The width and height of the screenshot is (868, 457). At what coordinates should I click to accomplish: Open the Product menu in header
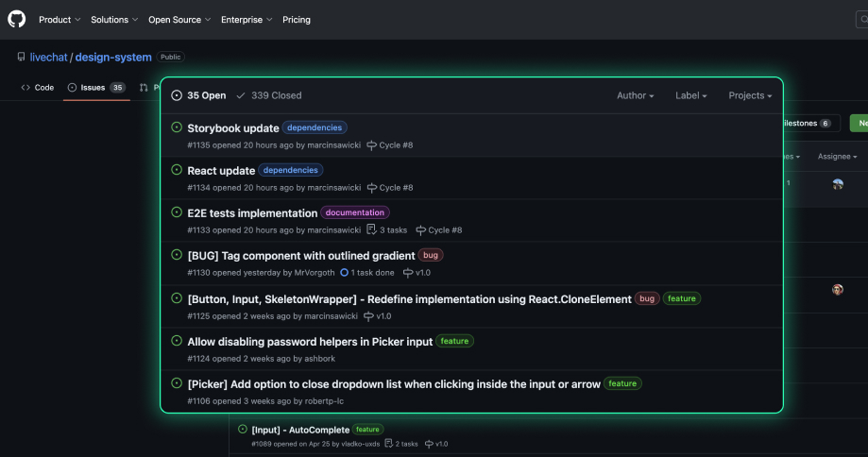click(x=60, y=20)
